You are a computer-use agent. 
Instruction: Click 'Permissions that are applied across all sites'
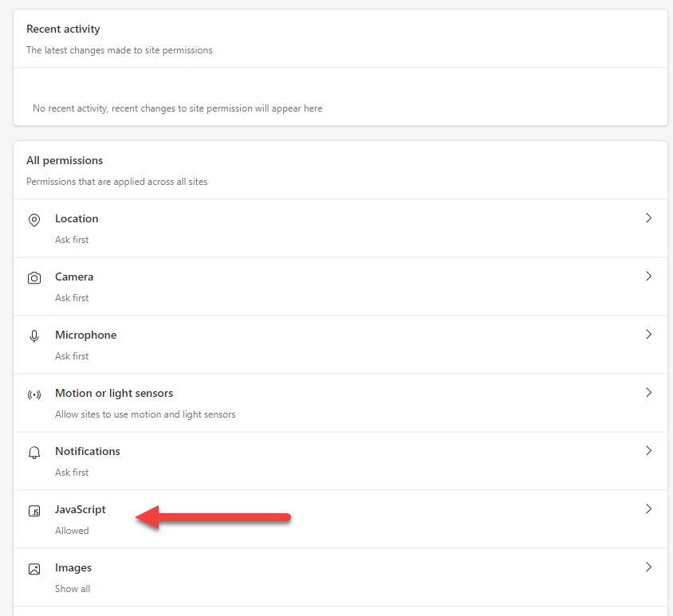click(x=116, y=182)
